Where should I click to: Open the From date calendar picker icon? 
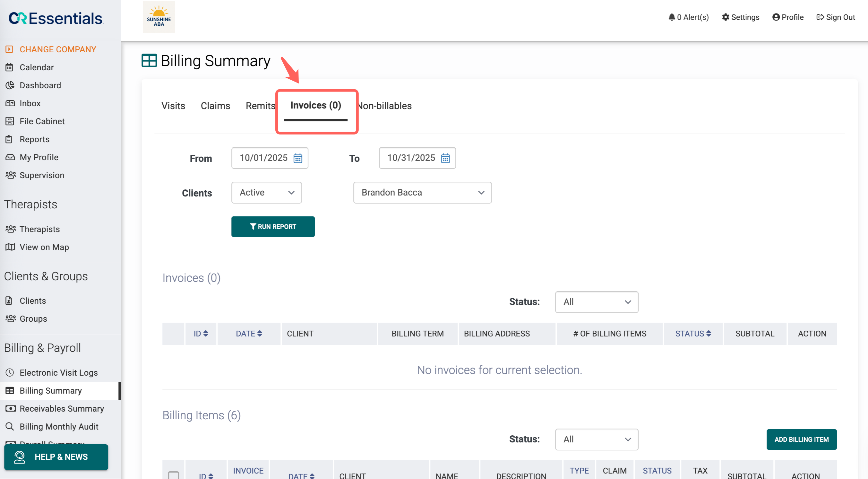(297, 158)
